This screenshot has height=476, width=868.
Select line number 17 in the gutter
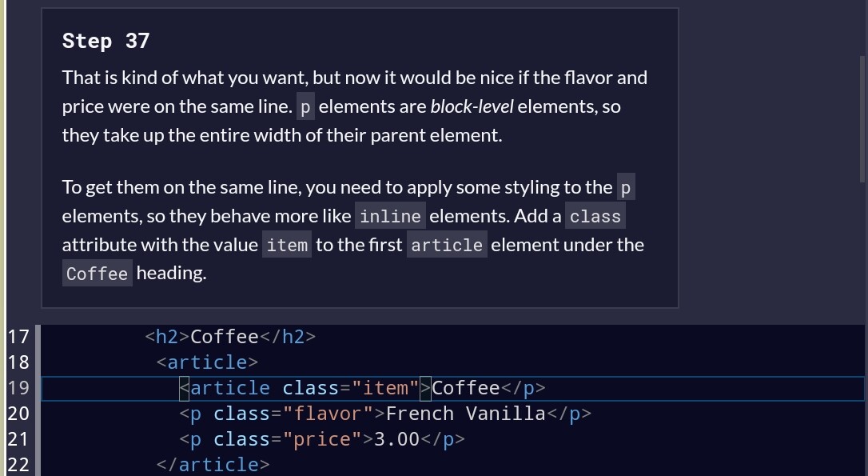click(x=18, y=337)
